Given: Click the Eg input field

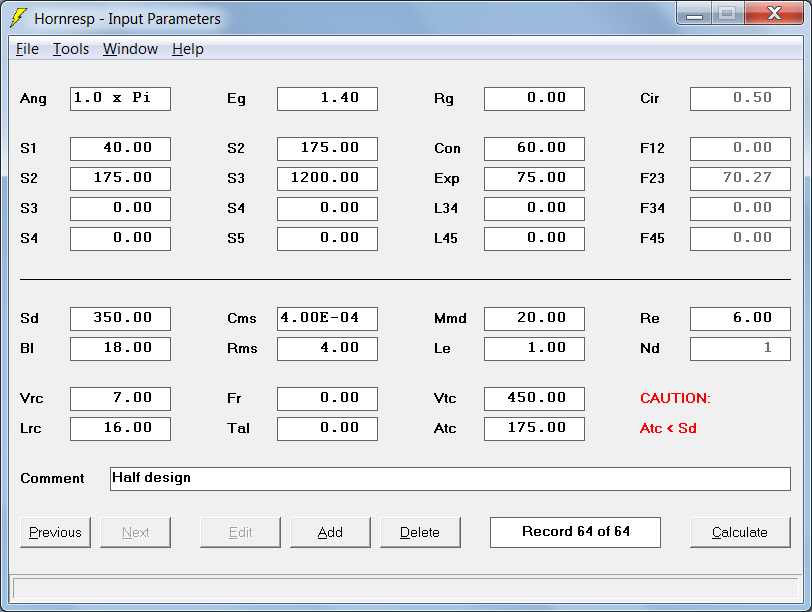Looking at the screenshot, I should click(327, 99).
